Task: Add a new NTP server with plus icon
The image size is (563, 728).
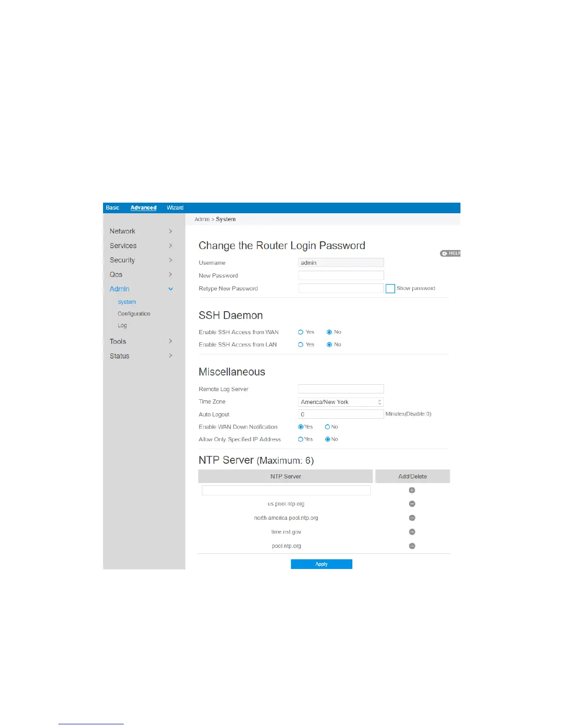Action: [x=412, y=490]
